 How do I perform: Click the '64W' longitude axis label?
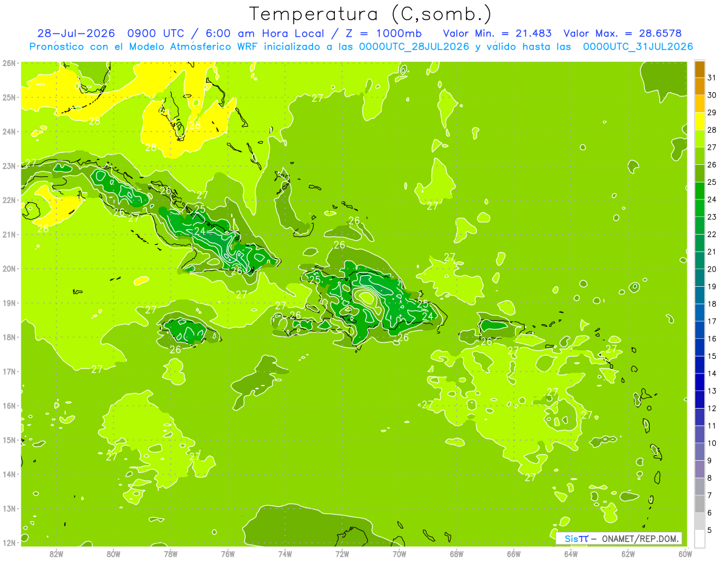571,554
